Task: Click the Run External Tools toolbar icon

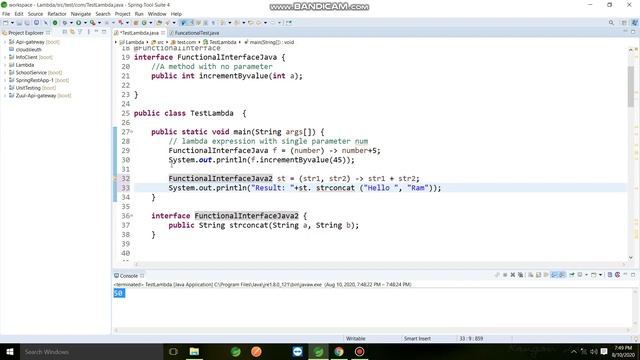Action: click(93, 23)
